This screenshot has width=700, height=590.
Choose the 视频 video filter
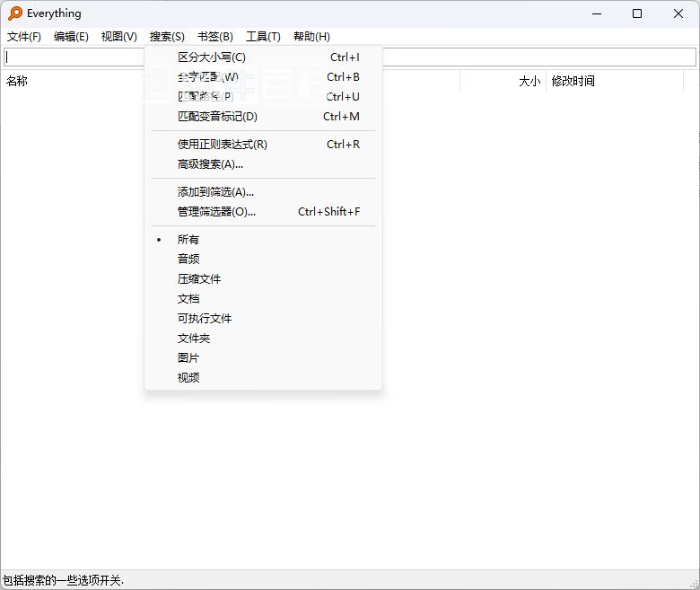[x=188, y=378]
